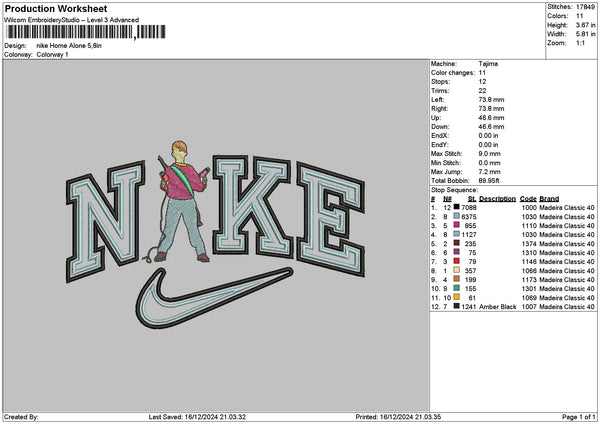Select the dark brown swatch in stop 5

457,243
